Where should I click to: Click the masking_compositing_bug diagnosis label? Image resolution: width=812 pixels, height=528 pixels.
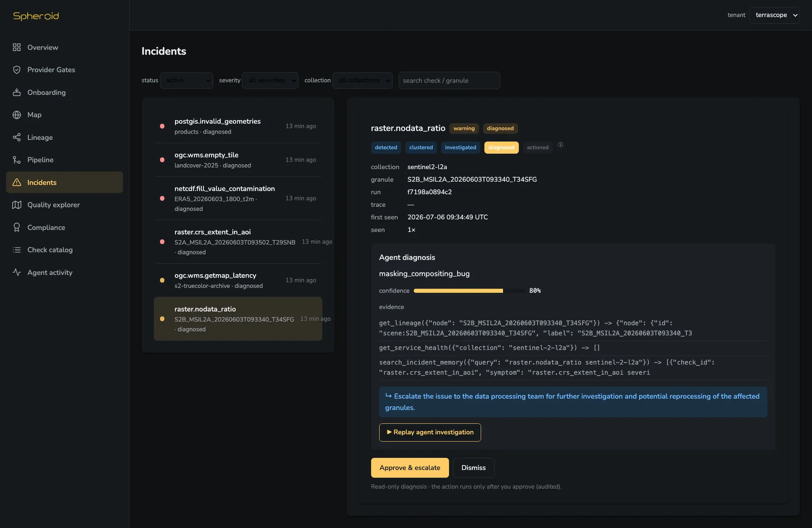click(x=424, y=274)
